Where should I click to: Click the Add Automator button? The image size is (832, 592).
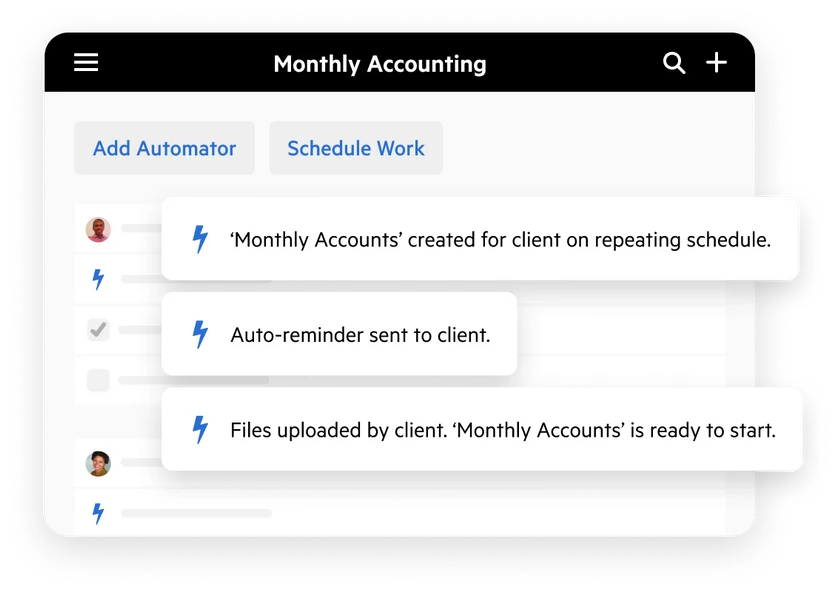164,148
